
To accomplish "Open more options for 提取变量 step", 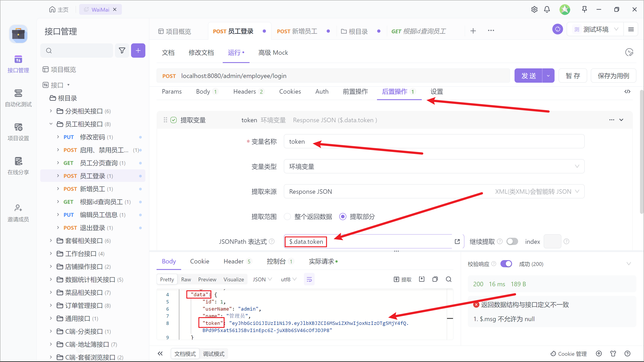I will coord(612,120).
